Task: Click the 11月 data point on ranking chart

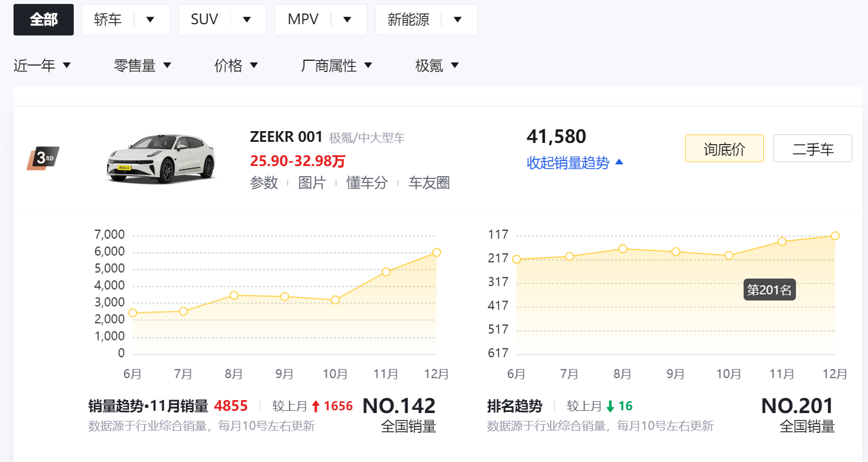Action: (782, 241)
